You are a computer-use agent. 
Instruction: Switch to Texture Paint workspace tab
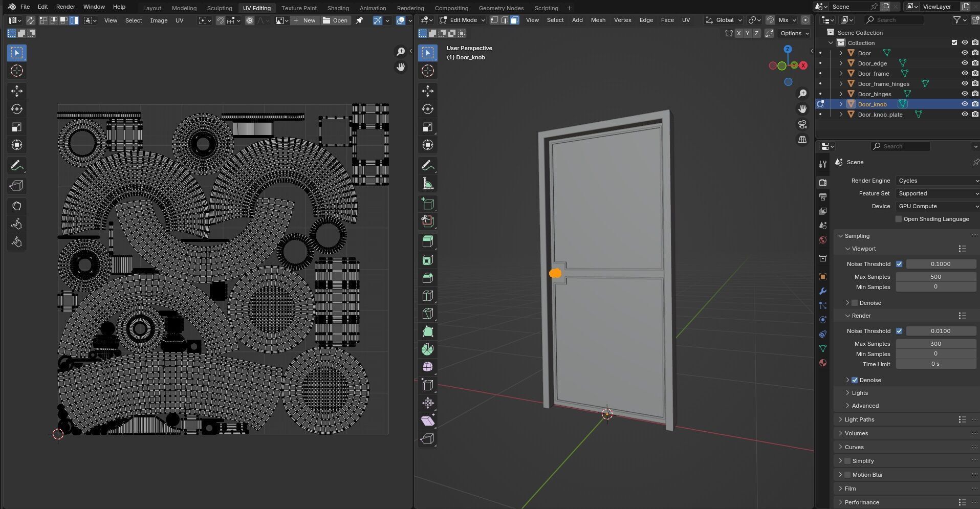click(x=299, y=8)
